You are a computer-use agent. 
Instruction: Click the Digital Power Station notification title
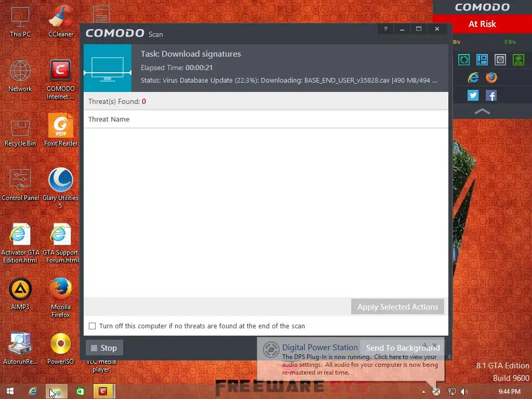[x=320, y=348]
